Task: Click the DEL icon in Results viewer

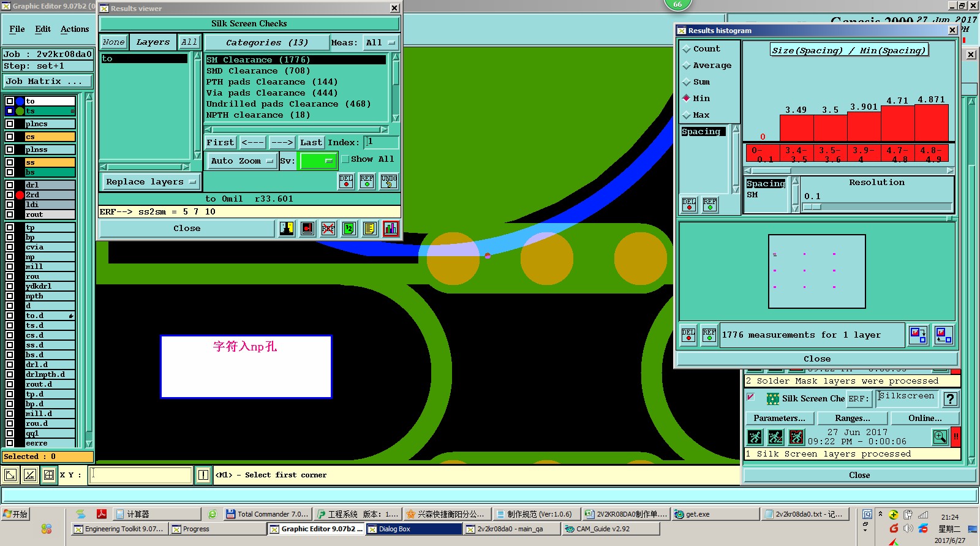Action: 346,181
